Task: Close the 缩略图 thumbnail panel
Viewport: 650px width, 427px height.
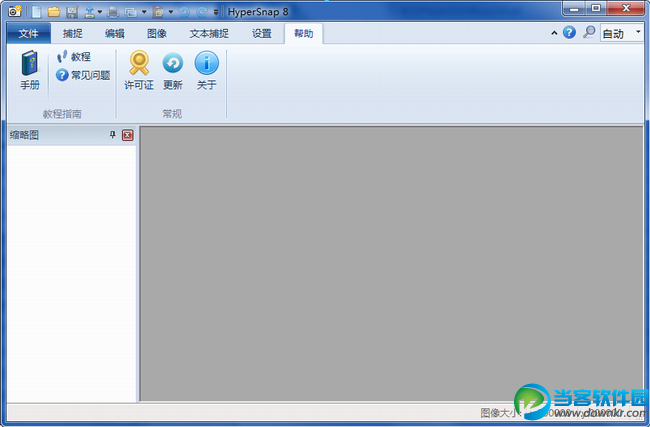Action: pos(128,135)
